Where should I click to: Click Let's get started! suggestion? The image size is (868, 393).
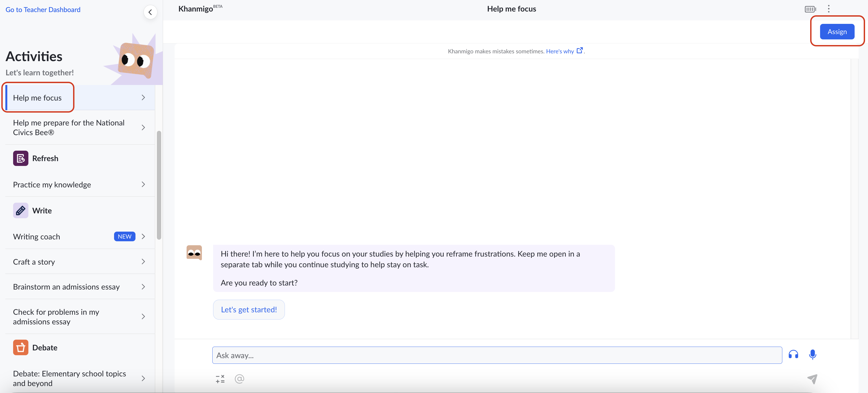(249, 309)
